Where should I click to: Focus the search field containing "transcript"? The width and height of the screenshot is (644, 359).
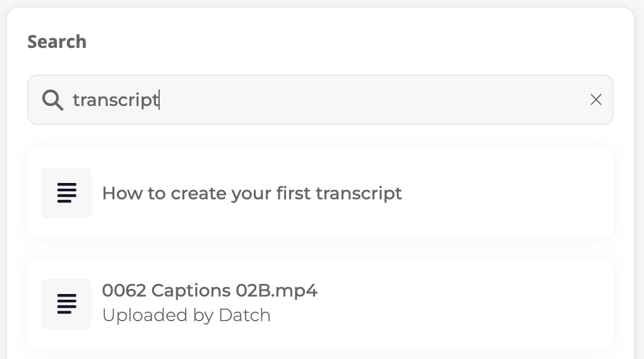[320, 100]
